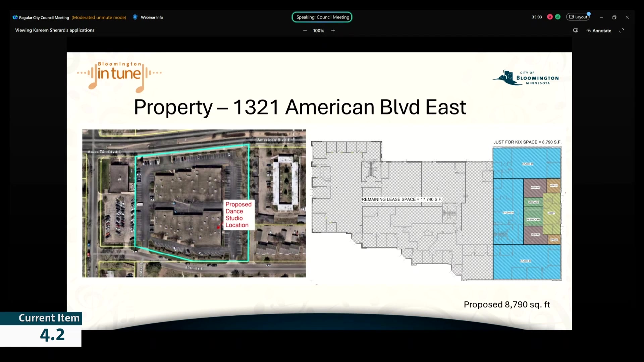Image resolution: width=644 pixels, height=362 pixels.
Task: Zoom in the shared content with plus
Action: [333, 31]
